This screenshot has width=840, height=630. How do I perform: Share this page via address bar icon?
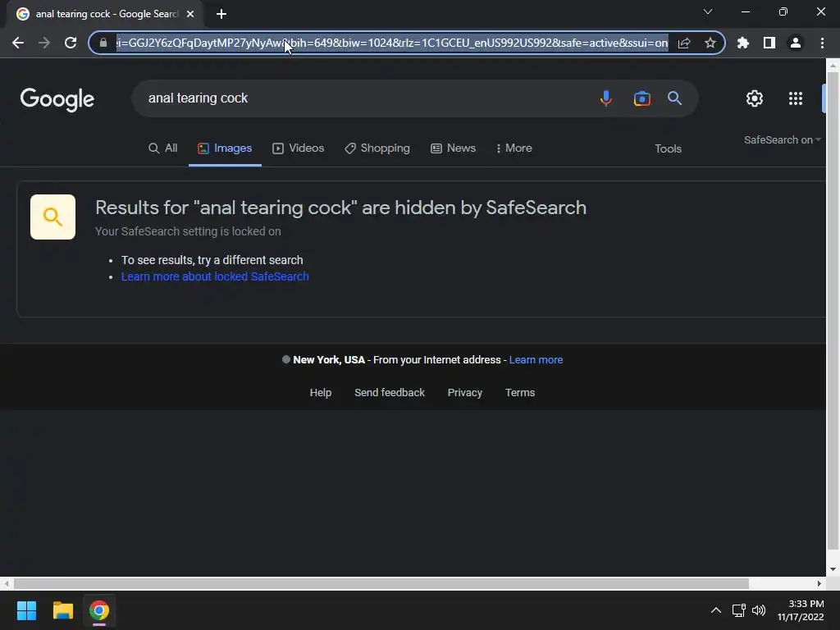(684, 43)
